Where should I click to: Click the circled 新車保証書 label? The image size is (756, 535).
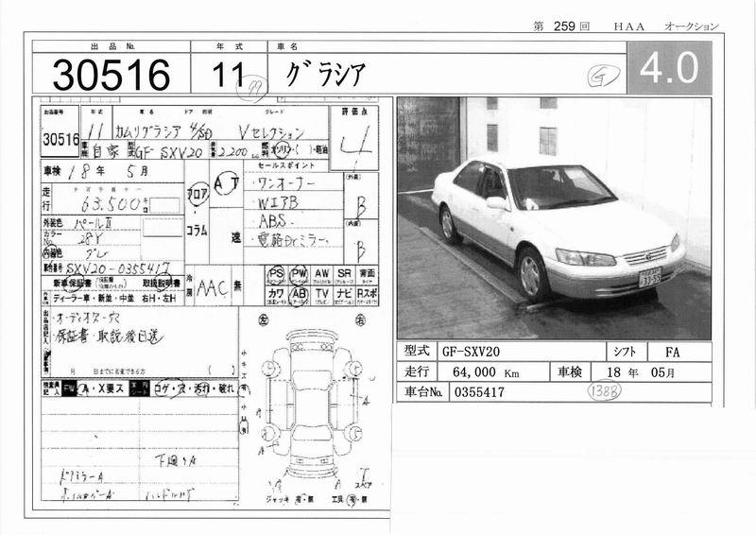73,284
